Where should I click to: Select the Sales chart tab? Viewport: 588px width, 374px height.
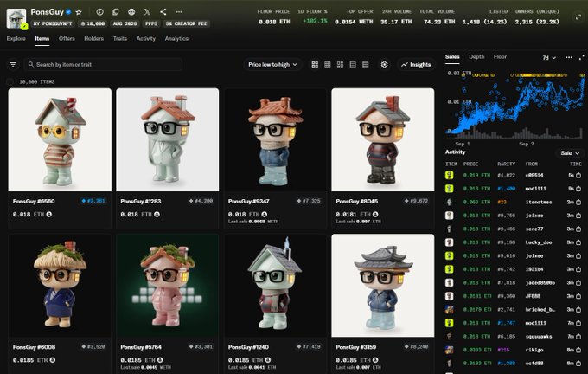click(x=452, y=56)
